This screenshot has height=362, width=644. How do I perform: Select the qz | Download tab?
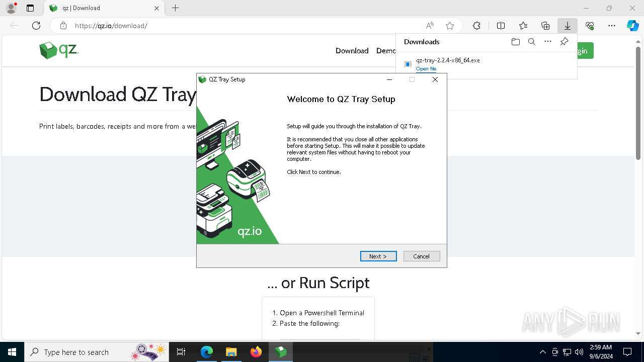pyautogui.click(x=104, y=8)
